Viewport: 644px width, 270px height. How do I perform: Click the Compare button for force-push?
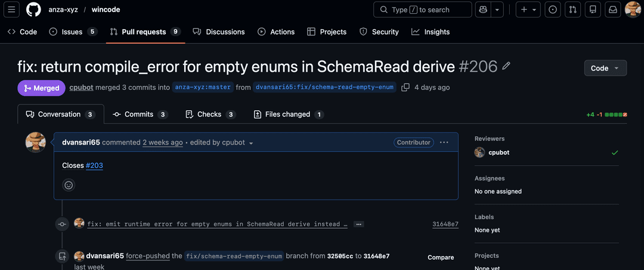click(x=441, y=257)
